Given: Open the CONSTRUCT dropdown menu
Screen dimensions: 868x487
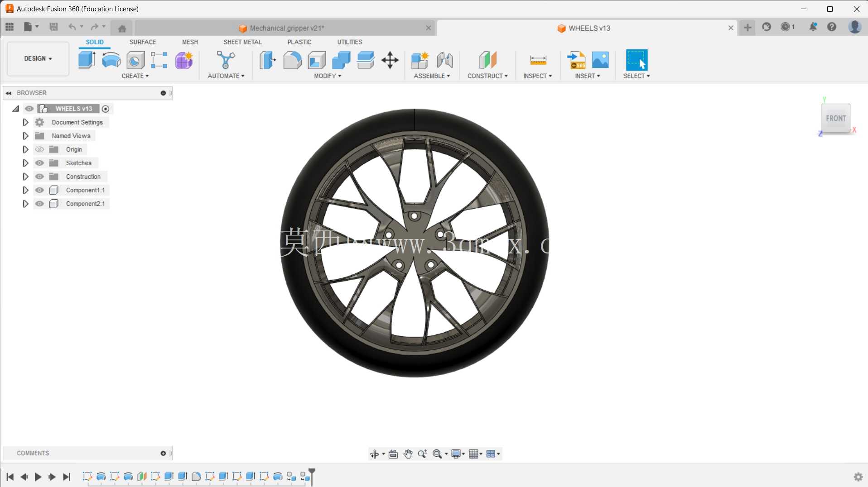Looking at the screenshot, I should tap(487, 76).
